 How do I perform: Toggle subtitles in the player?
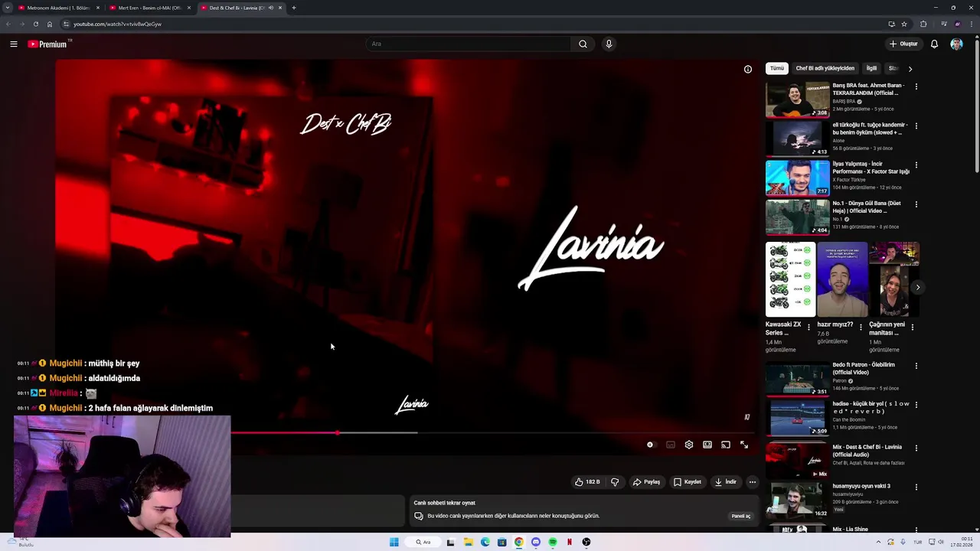point(671,445)
